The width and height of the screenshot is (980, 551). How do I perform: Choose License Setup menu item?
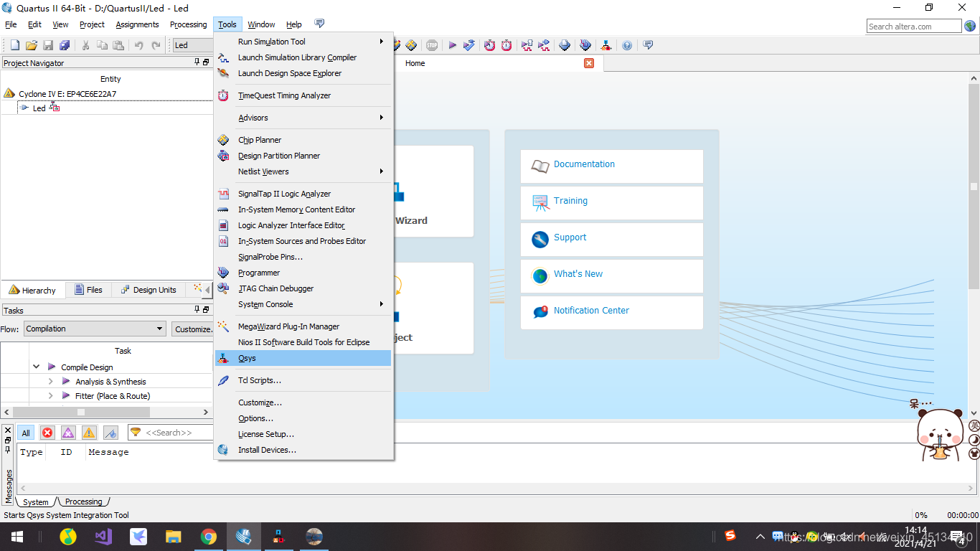click(x=303, y=434)
